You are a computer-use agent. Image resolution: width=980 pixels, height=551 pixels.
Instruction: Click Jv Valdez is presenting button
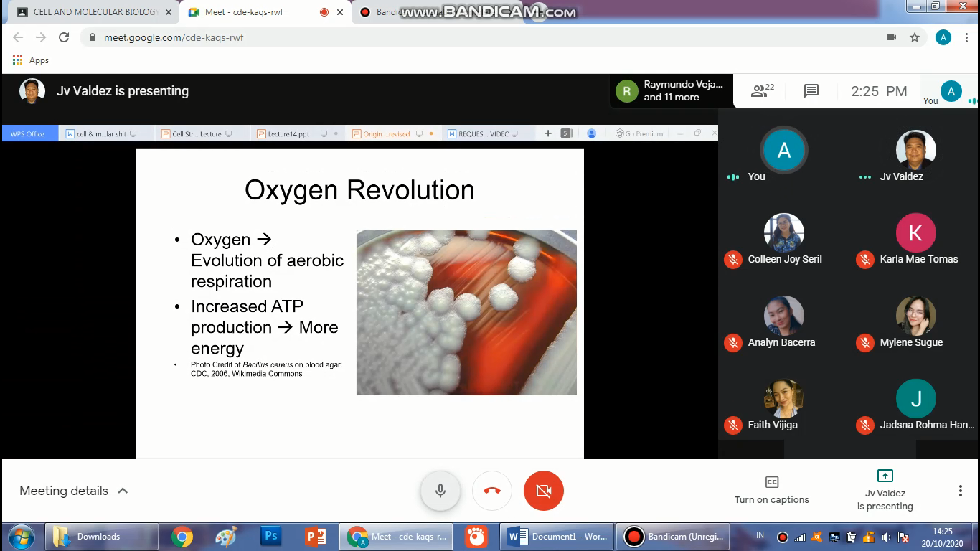pos(885,491)
